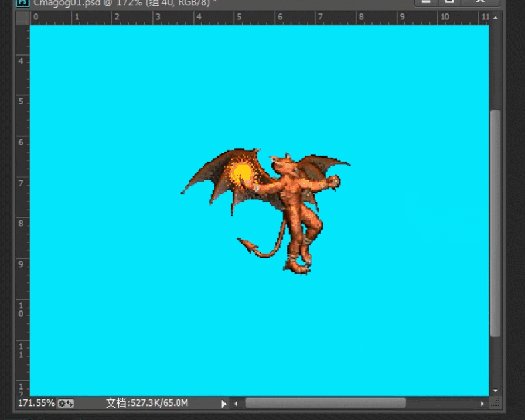525x420 pixels.
Task: Click the vertical scrollbar up arrow
Action: tap(496, 18)
